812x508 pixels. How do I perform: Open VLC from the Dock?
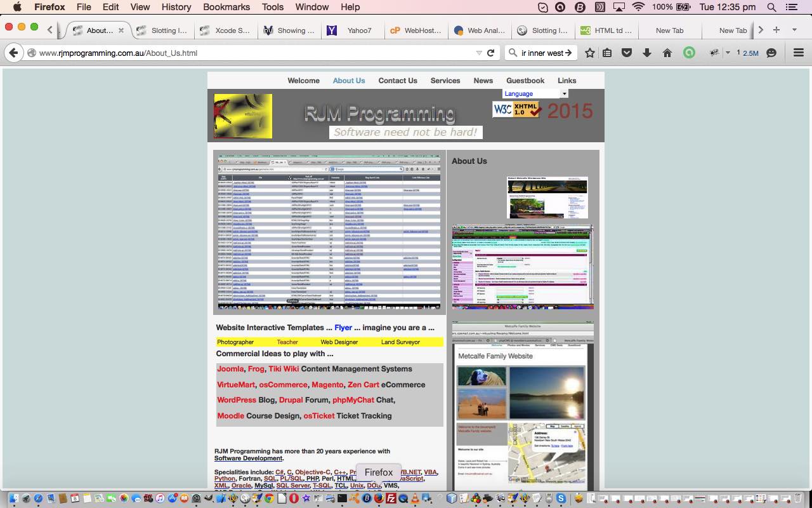(x=415, y=499)
